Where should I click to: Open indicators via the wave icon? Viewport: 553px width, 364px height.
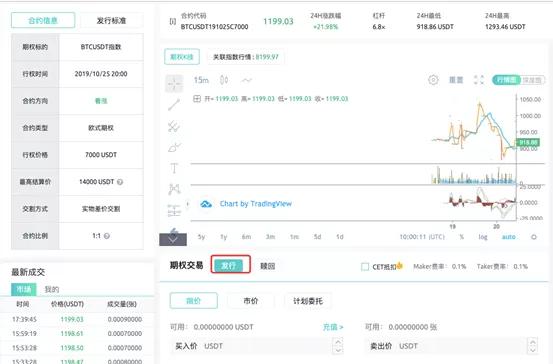[246, 80]
